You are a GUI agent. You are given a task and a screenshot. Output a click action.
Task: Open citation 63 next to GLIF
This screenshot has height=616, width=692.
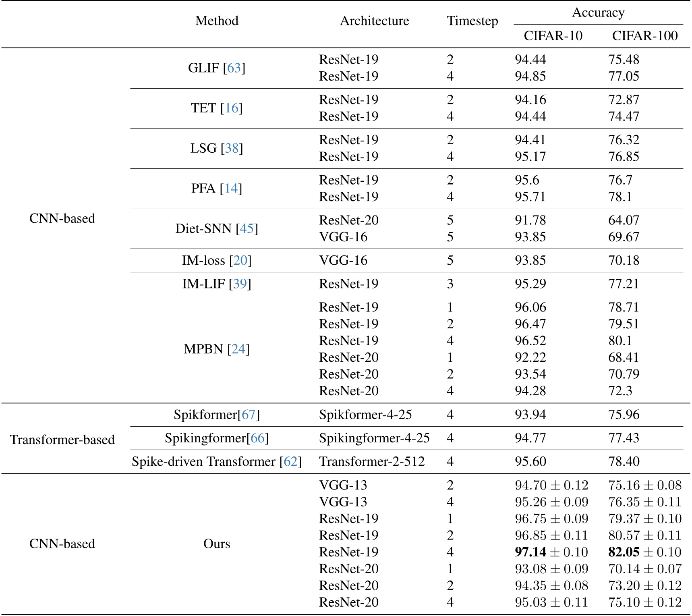[234, 68]
